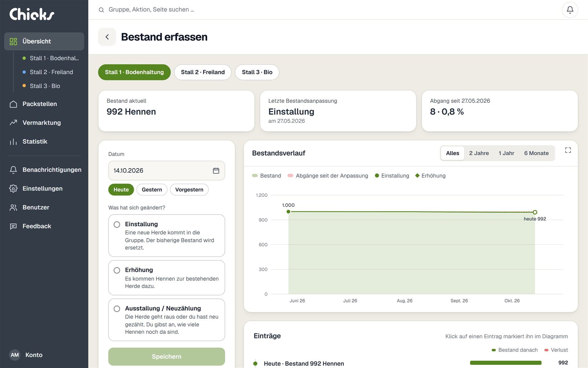Open Benachrichtigungen in the sidebar
Viewport: 588px width, 368px height.
click(x=44, y=170)
